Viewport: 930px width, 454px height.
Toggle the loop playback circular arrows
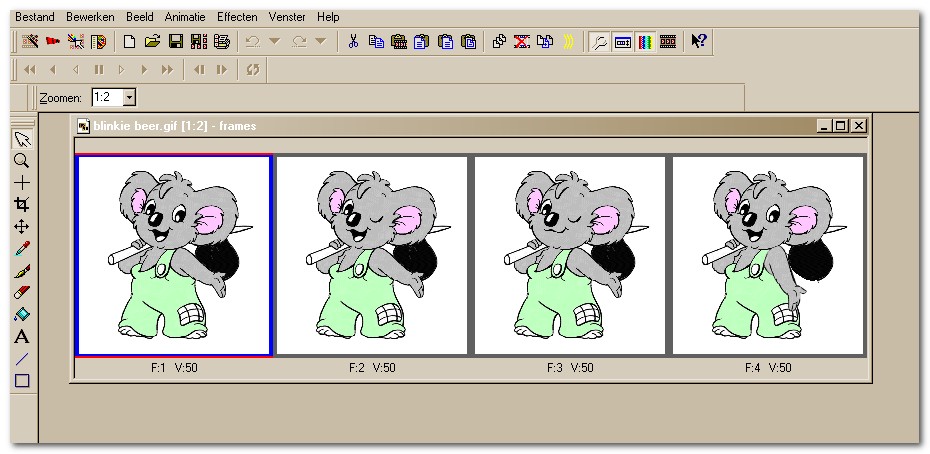[253, 70]
